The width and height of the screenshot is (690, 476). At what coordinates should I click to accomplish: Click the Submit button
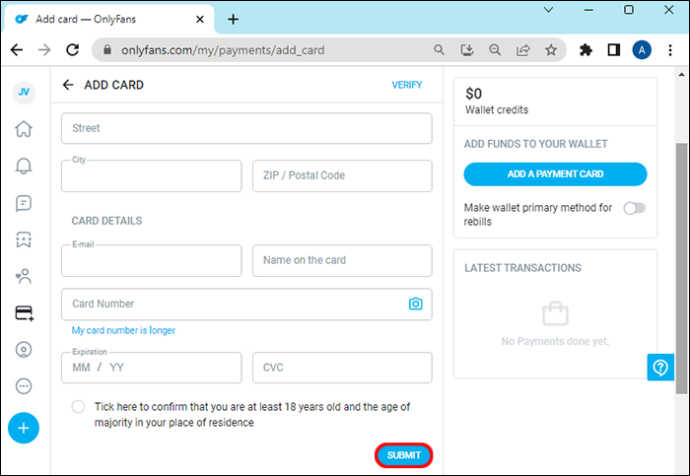pyautogui.click(x=404, y=455)
